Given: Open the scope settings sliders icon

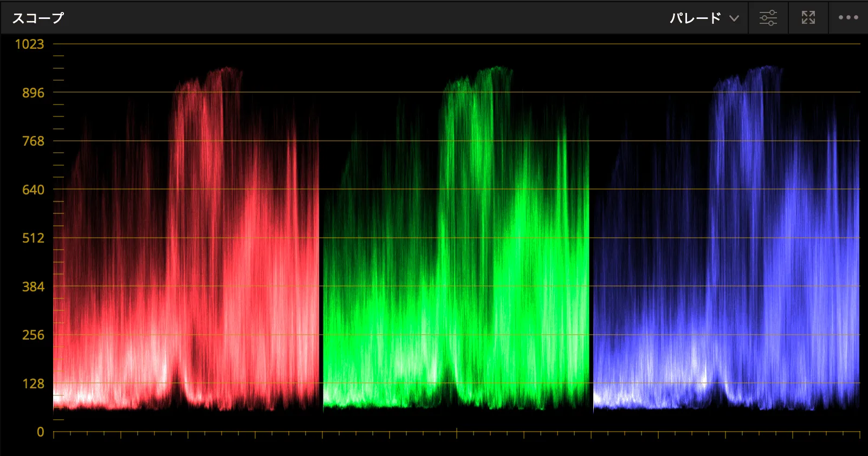Looking at the screenshot, I should tap(768, 18).
